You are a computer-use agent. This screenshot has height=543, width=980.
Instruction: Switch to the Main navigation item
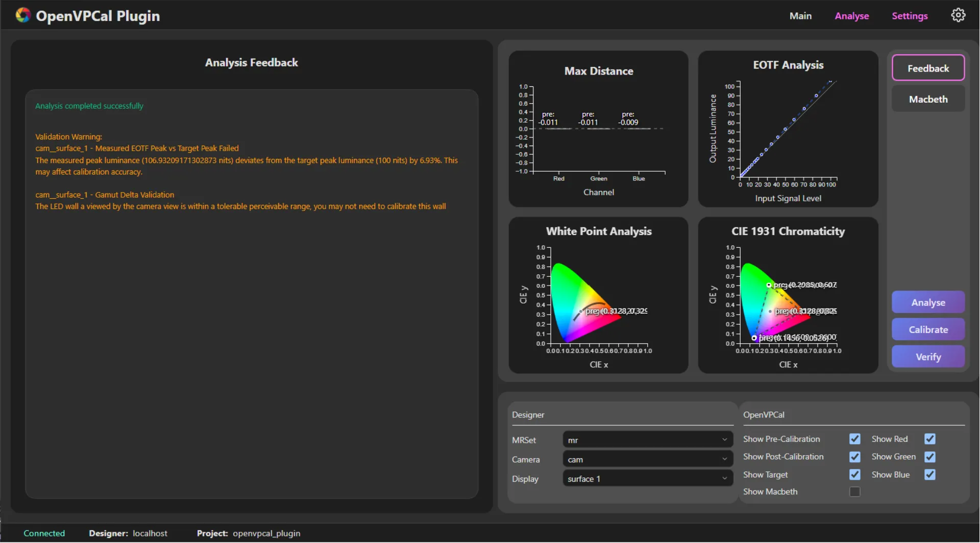pos(800,15)
